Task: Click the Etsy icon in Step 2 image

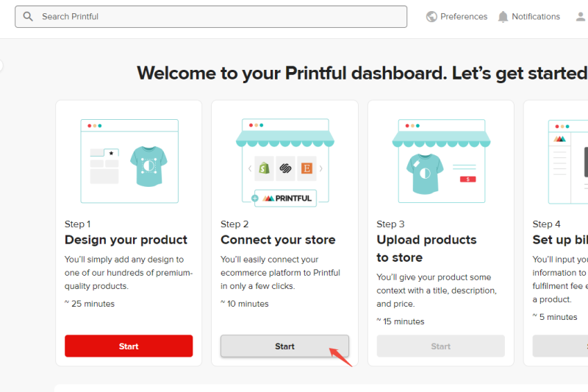Action: click(x=306, y=168)
